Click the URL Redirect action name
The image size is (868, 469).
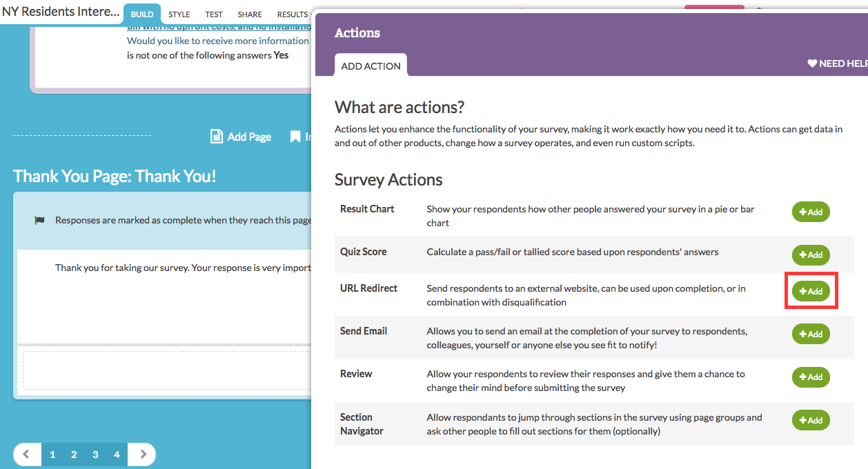(368, 288)
